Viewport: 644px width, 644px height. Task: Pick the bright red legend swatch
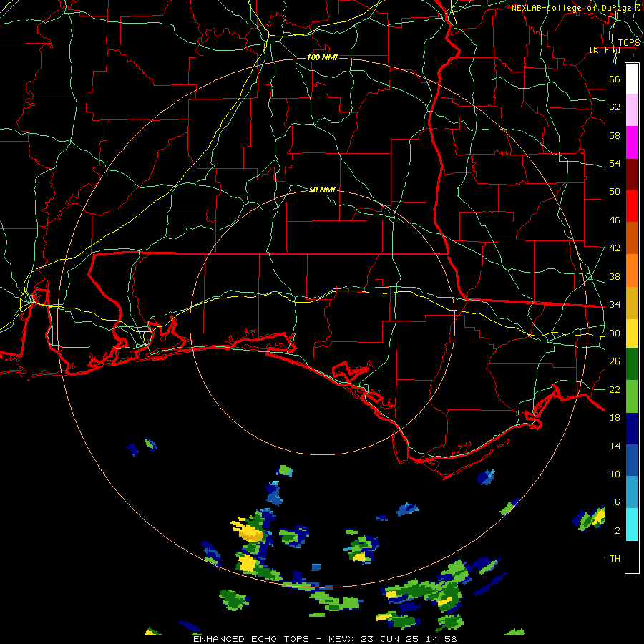point(632,206)
